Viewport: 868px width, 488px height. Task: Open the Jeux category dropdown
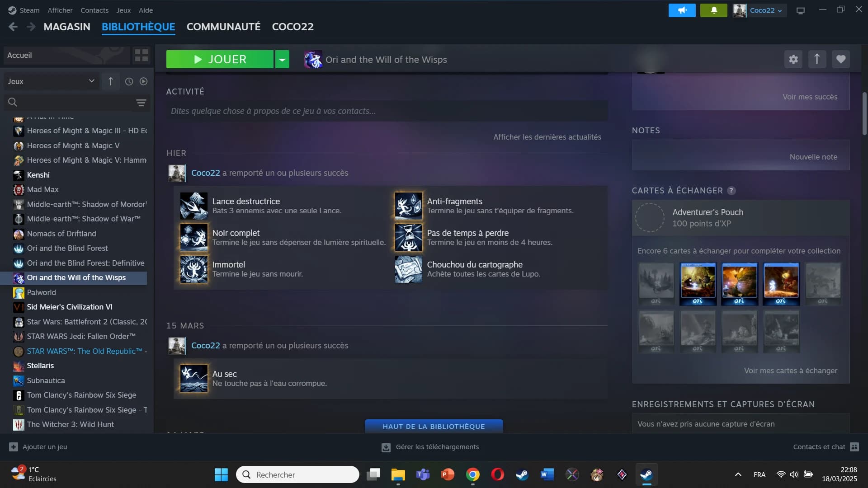51,81
